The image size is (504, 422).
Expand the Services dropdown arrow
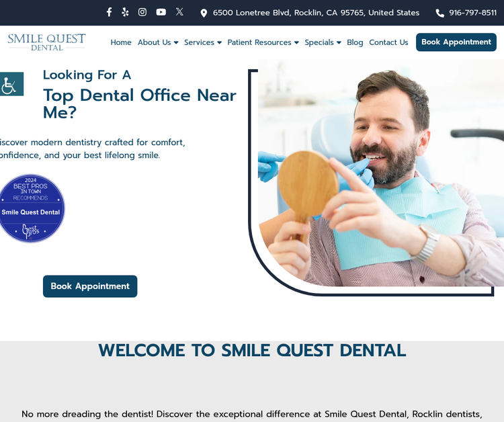(x=219, y=43)
